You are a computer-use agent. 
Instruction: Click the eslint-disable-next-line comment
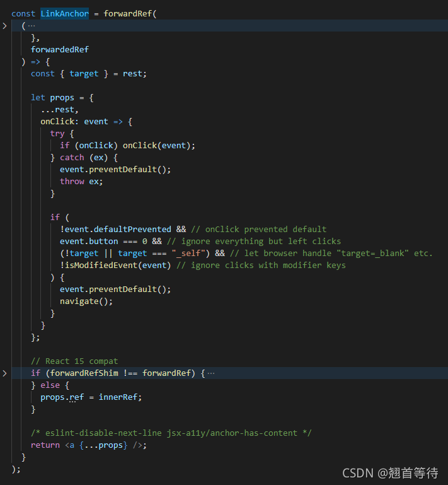click(x=171, y=433)
